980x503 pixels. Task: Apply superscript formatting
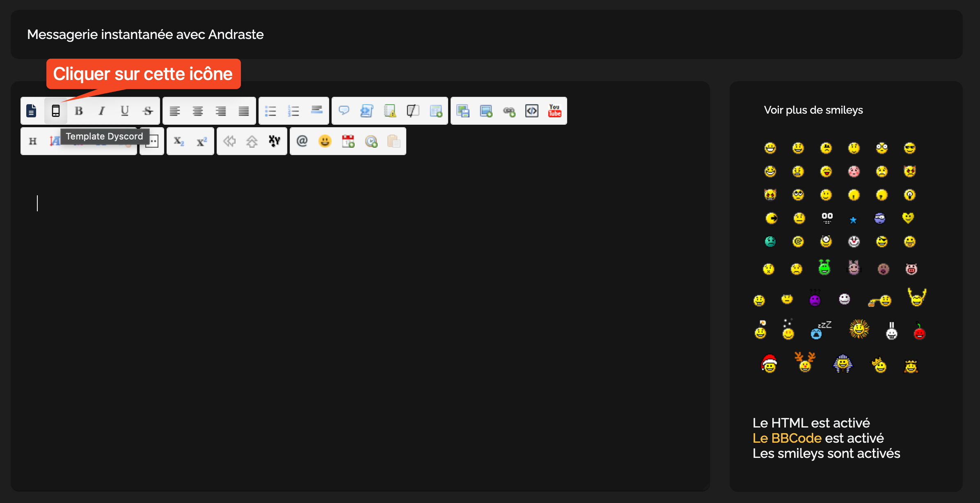coord(202,141)
